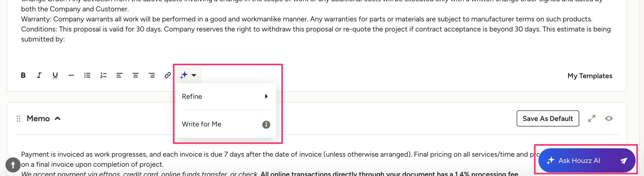Insert a bulleted list
Screen dimensions: 644x176
(x=87, y=75)
